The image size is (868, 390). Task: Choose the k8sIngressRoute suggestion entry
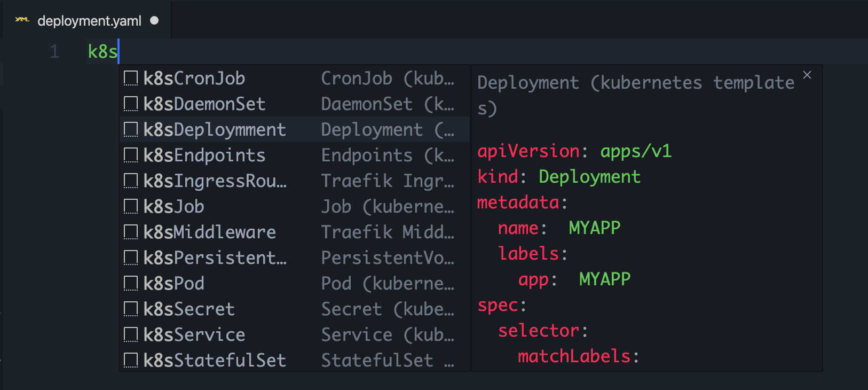[x=215, y=181]
